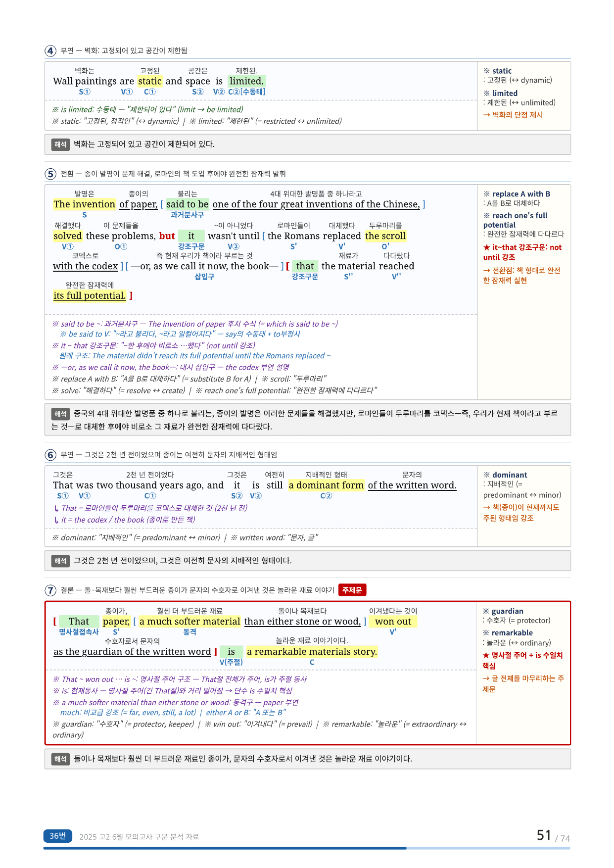Click the red word 'but' after 'these problems,'
Viewport: 614px width, 868px height.
167,236
